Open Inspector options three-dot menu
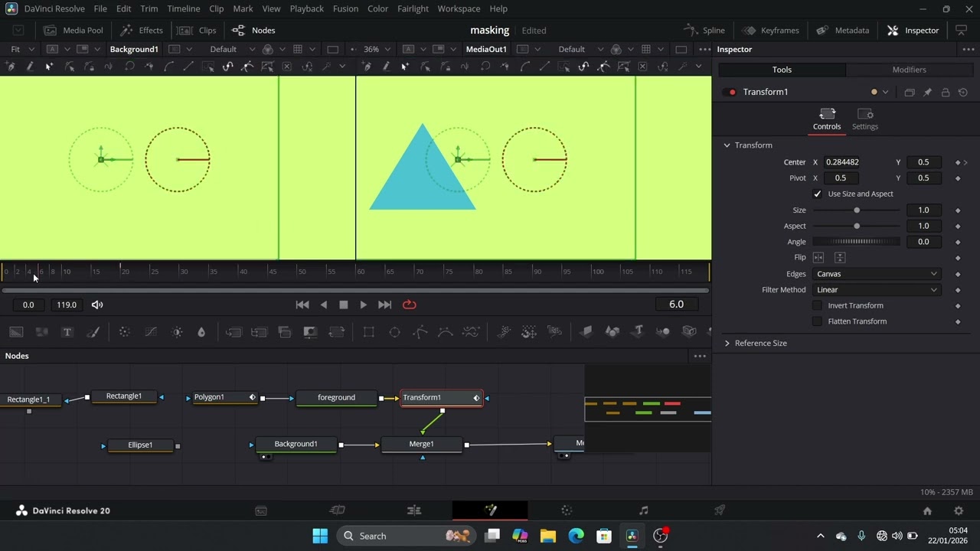980x551 pixels. pos(969,49)
